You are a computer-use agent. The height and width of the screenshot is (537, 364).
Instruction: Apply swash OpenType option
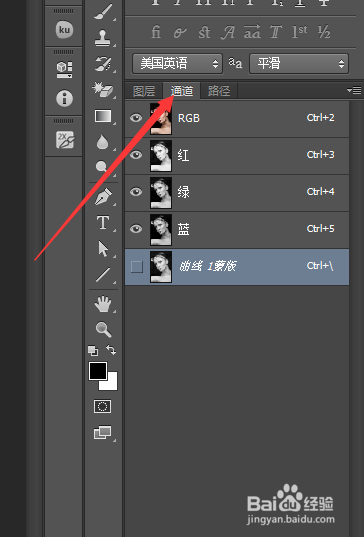coord(228,33)
